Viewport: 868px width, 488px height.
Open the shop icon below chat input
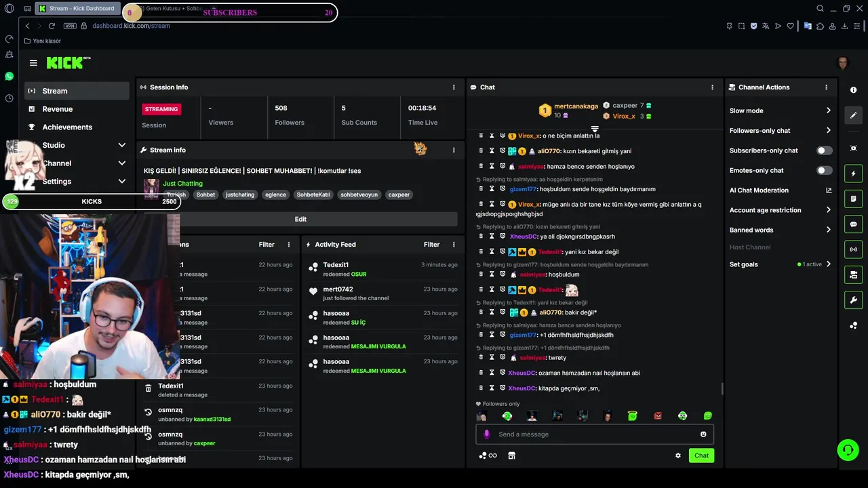click(512, 455)
